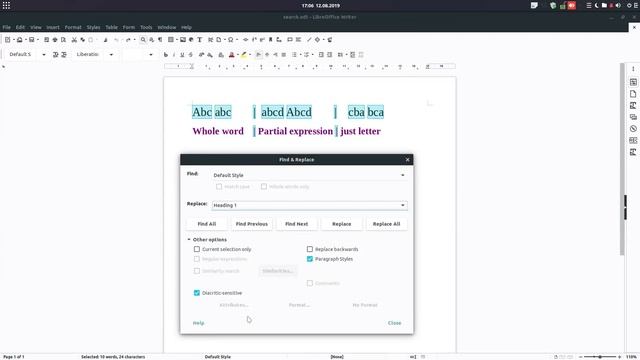
Task: Open the sidebar Properties deck icon
Action: pos(633,82)
